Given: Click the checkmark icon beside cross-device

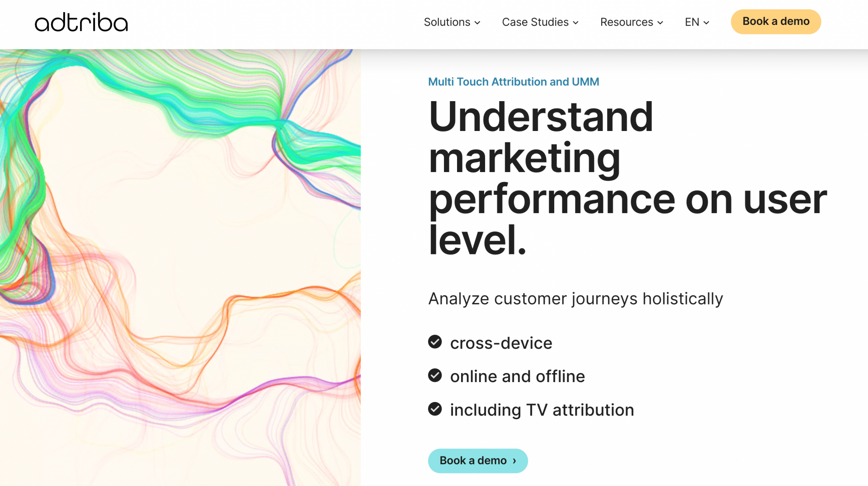Looking at the screenshot, I should [x=435, y=342].
